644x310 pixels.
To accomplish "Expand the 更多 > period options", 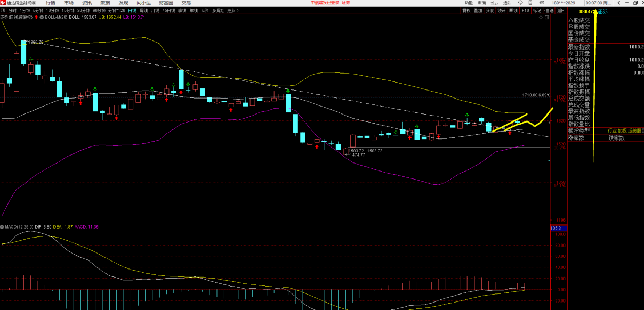I will 232,10.
